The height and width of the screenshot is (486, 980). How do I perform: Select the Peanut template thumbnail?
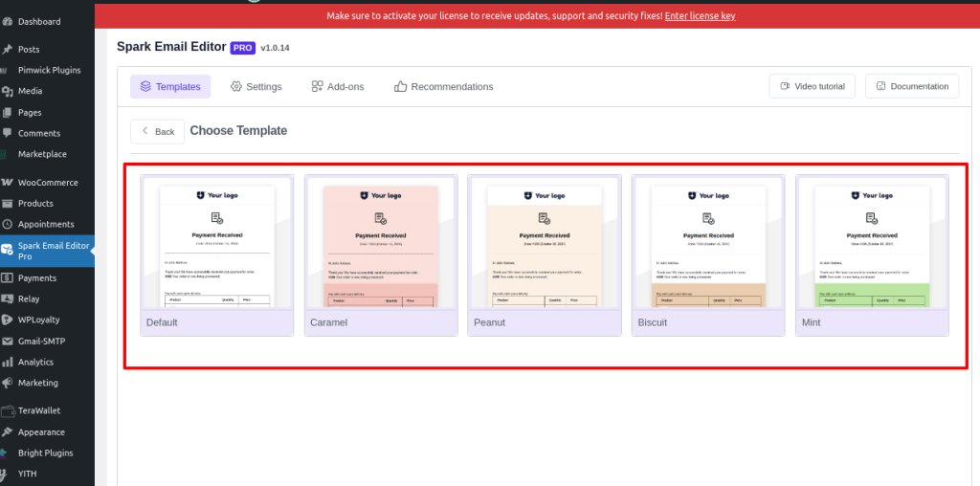click(545, 242)
